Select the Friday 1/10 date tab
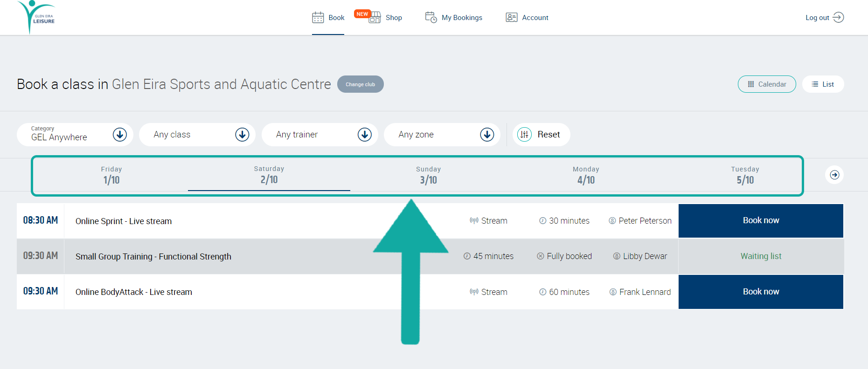The width and height of the screenshot is (868, 369). pos(111,175)
